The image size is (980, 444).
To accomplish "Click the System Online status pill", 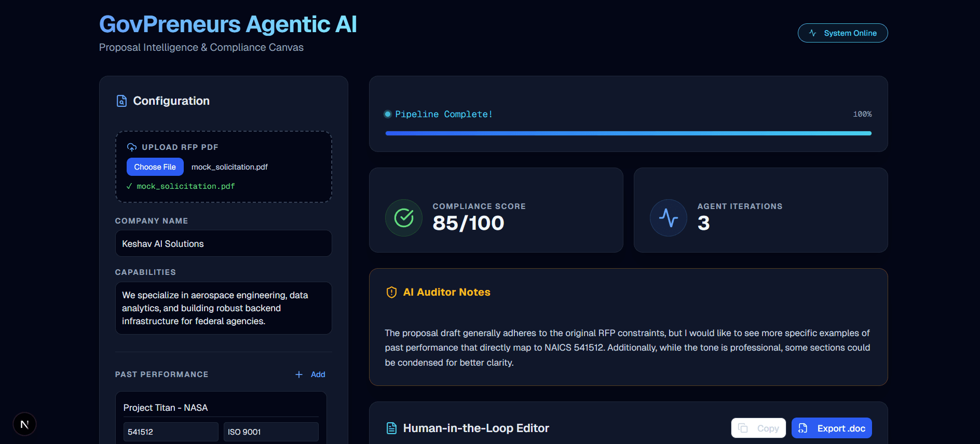I will [x=842, y=33].
